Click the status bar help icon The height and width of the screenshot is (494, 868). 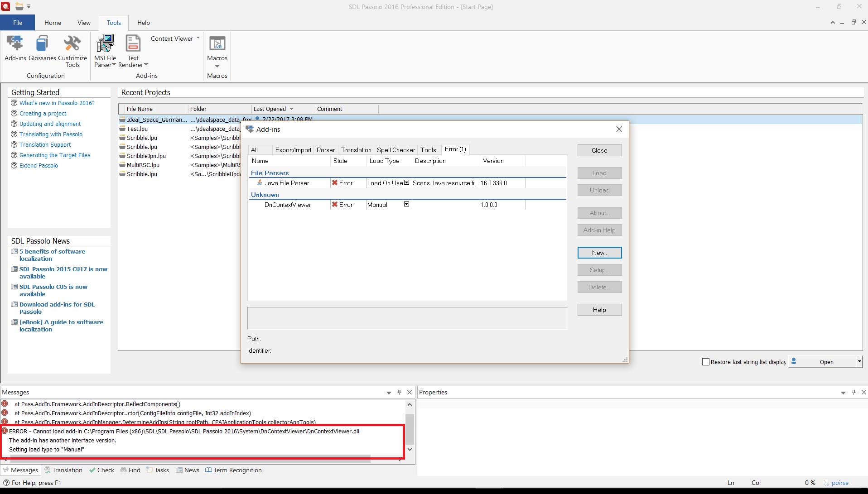pyautogui.click(x=6, y=483)
